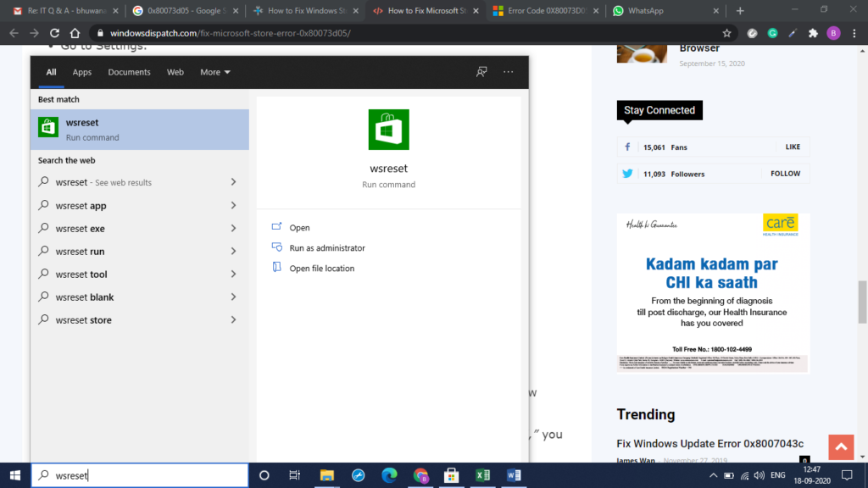Bookmark this page with the star icon
The width and height of the screenshot is (868, 488).
coord(726,33)
